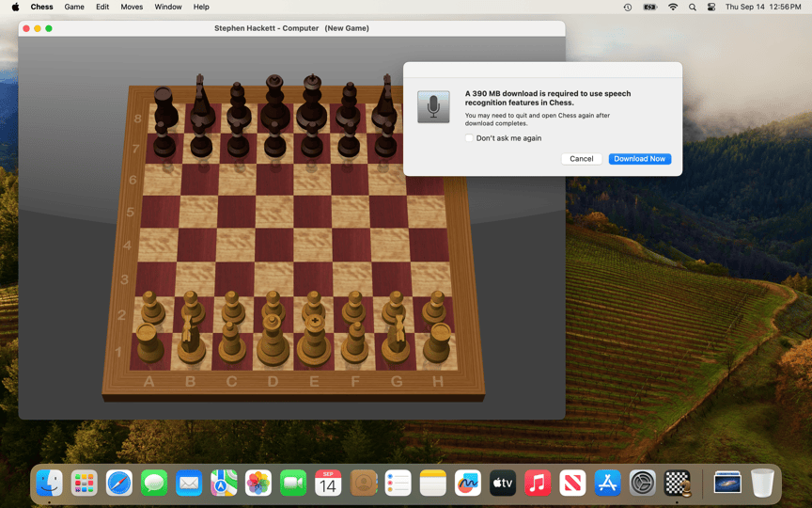Select the white pawn on D2
The height and width of the screenshot is (508, 812).
click(x=273, y=306)
